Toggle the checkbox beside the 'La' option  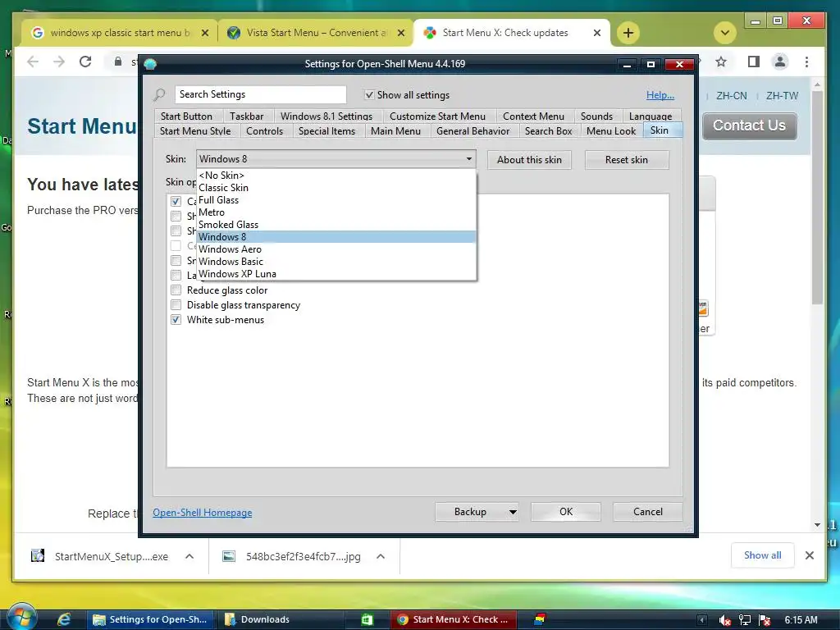click(x=176, y=276)
